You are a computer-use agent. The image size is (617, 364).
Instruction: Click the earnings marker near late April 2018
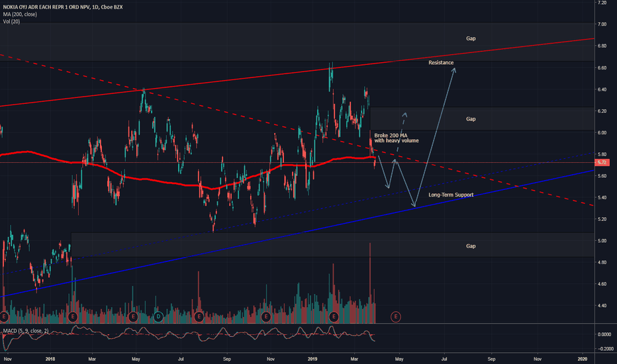[133, 316]
